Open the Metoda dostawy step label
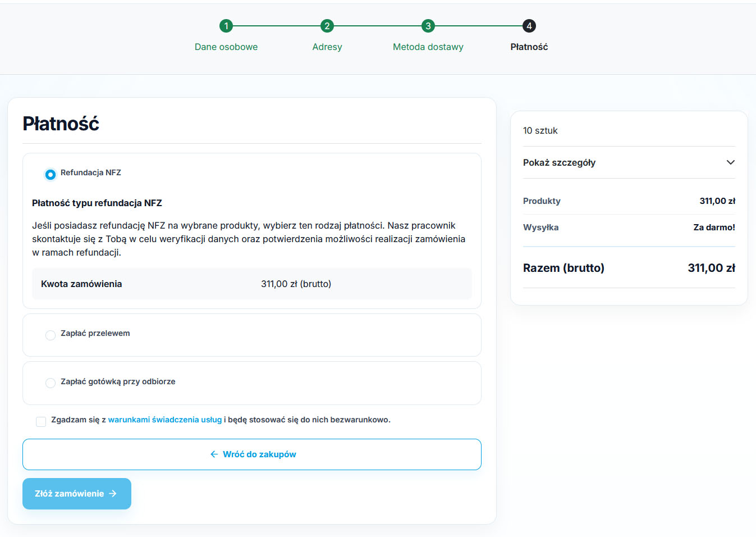 (x=428, y=47)
